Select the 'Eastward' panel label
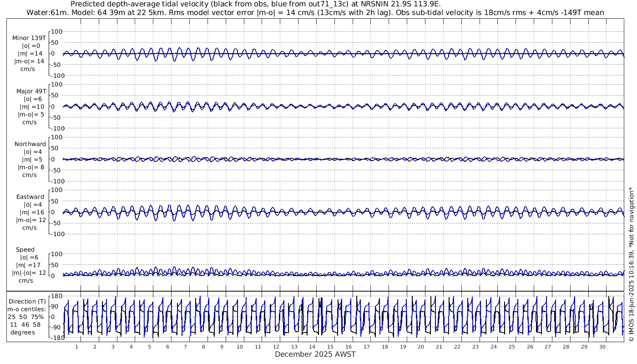 [30, 197]
